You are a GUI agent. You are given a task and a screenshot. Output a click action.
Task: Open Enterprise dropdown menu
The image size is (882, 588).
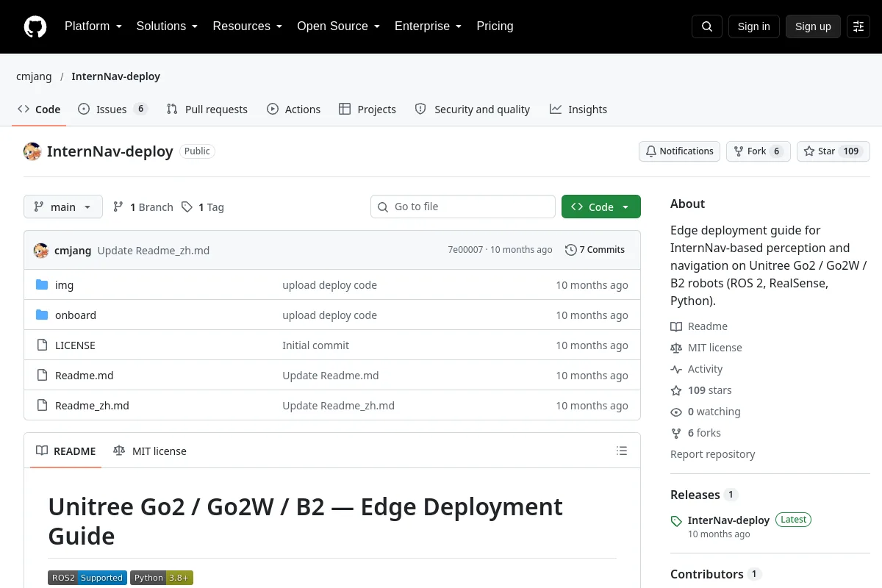tap(428, 26)
